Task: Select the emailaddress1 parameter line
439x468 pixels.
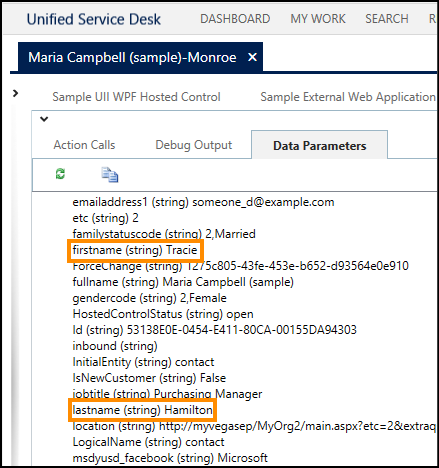Action: (203, 202)
